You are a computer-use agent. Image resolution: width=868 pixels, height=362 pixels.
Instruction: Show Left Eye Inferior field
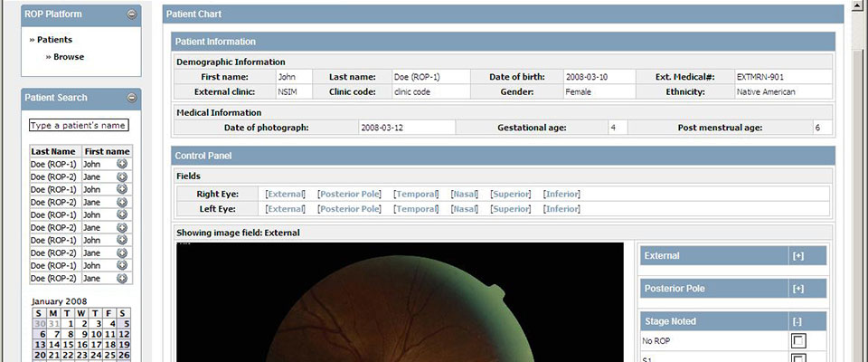coord(561,209)
